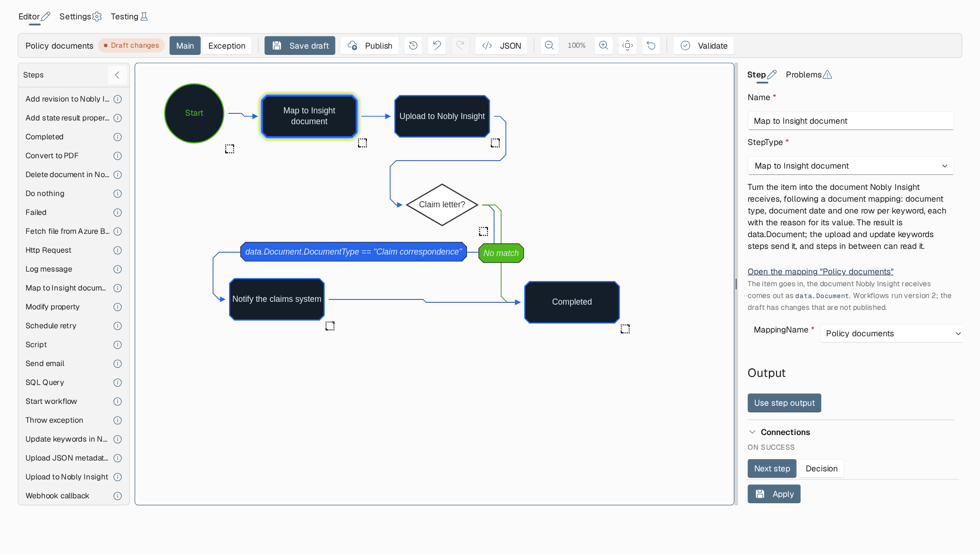The width and height of the screenshot is (980, 555).
Task: Choose Decision connection option
Action: pyautogui.click(x=821, y=469)
